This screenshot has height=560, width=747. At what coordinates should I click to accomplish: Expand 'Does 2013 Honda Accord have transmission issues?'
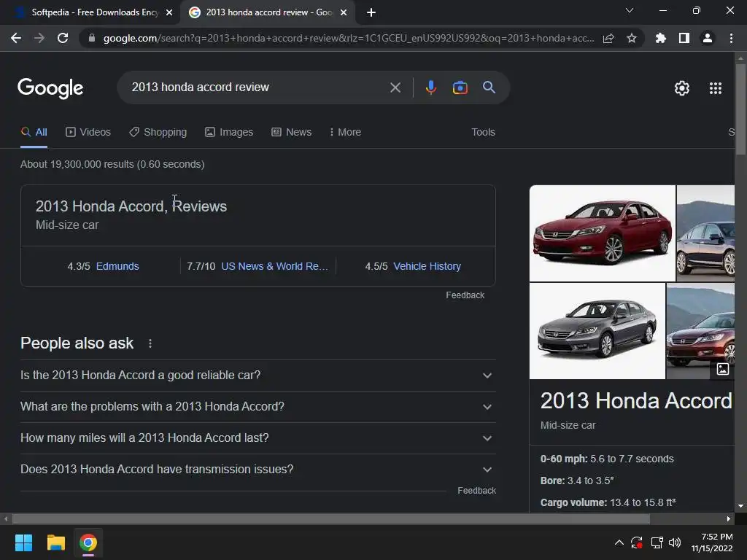258,470
